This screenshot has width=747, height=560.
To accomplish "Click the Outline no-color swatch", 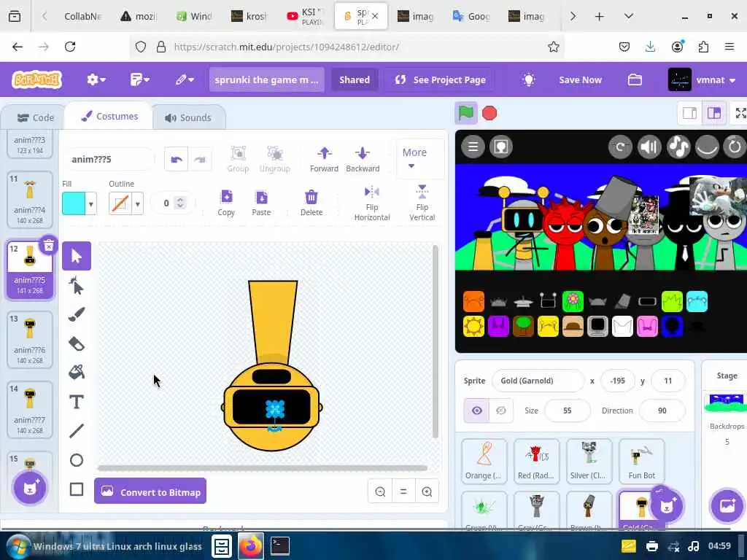I will point(120,204).
